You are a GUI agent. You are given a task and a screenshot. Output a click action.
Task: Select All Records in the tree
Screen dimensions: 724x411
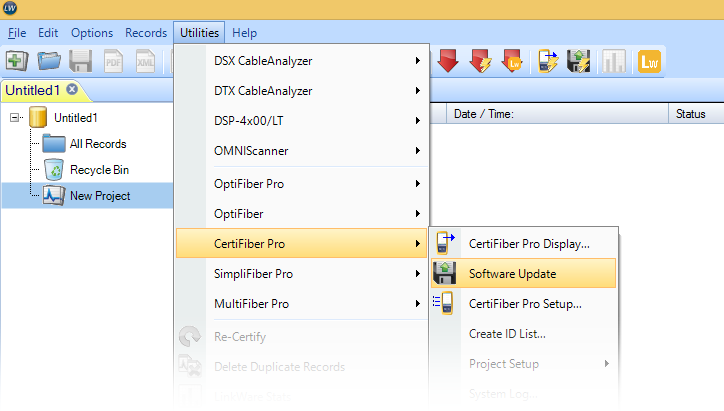coord(97,144)
